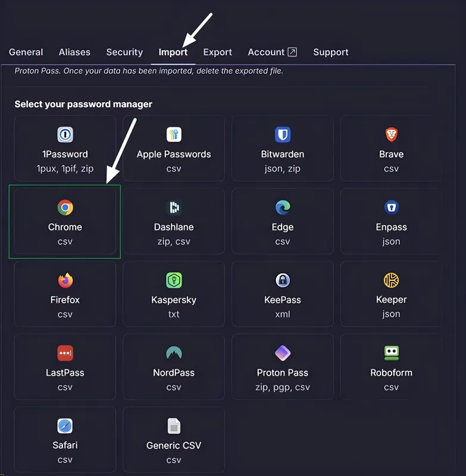466x476 pixels.
Task: Open the General settings tab
Action: 26,52
